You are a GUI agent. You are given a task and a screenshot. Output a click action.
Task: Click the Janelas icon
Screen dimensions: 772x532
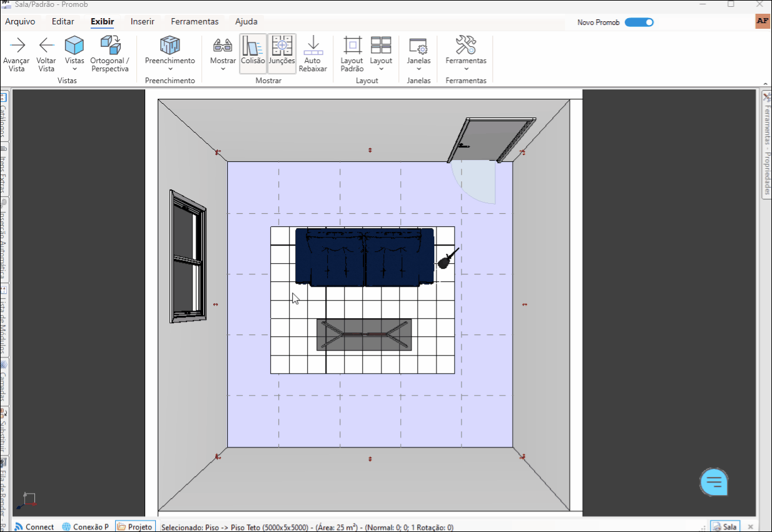pos(419,45)
